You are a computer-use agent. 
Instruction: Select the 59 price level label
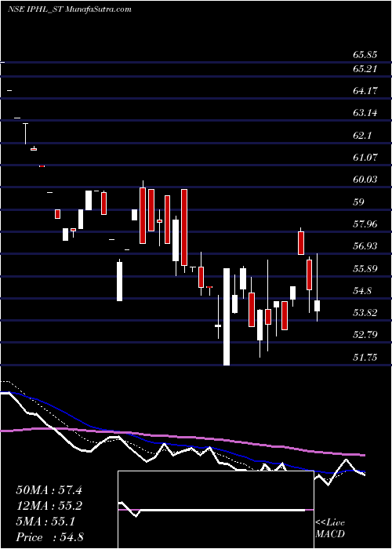click(x=359, y=202)
